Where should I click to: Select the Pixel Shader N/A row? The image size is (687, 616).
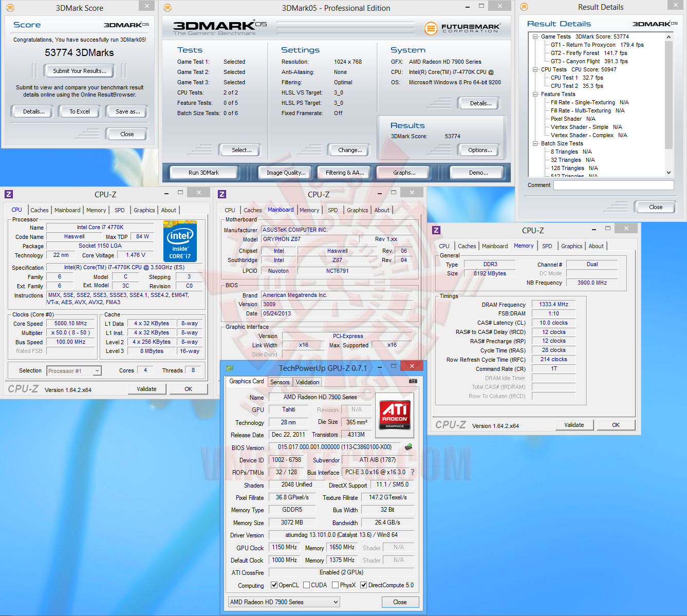pyautogui.click(x=573, y=119)
